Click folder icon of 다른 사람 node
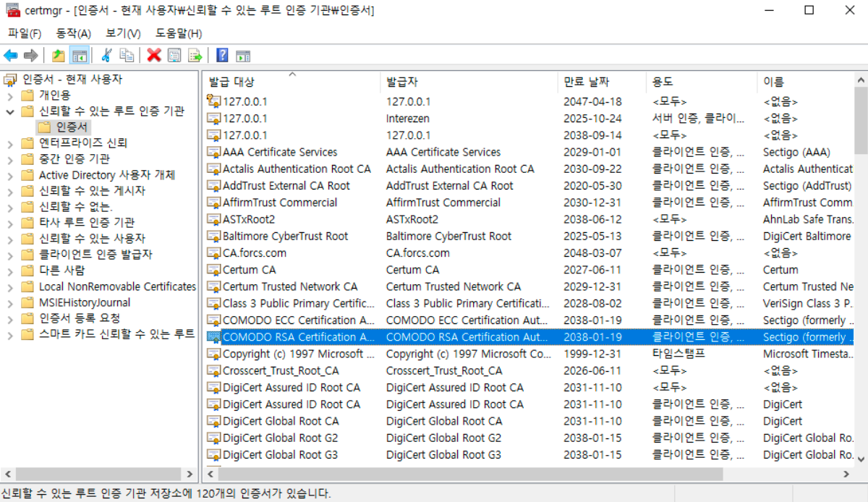868x502 pixels. tap(27, 271)
